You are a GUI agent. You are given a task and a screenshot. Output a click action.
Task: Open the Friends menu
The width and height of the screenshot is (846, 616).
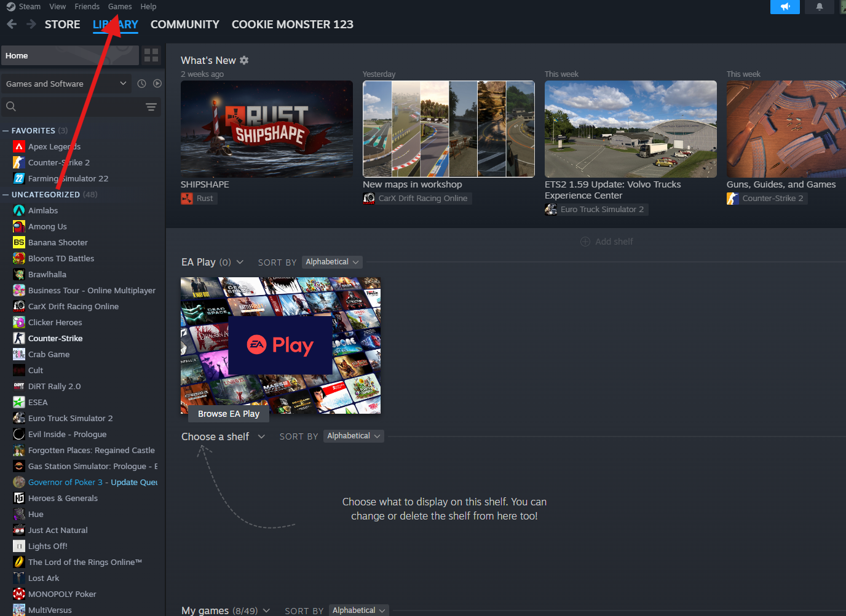(x=87, y=6)
